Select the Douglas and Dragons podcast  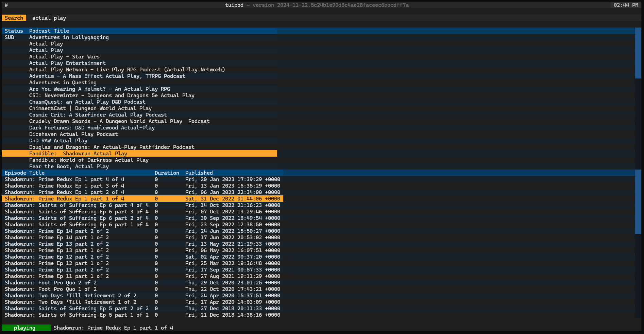click(139, 147)
